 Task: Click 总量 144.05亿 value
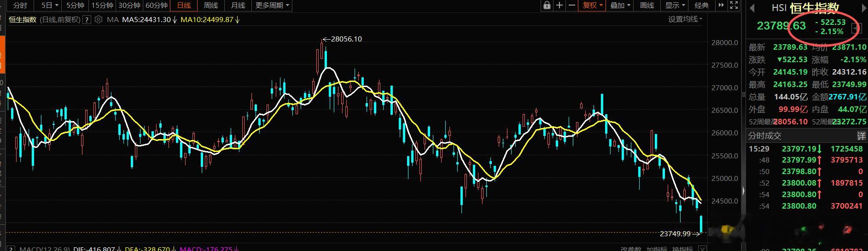click(x=791, y=97)
